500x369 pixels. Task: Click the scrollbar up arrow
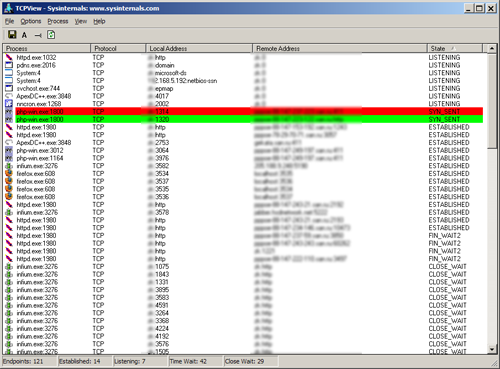coord(492,49)
